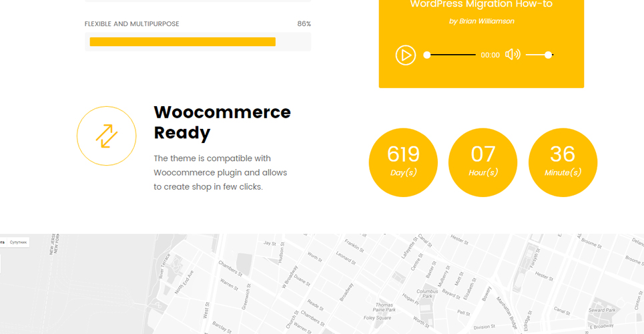This screenshot has width=644, height=334.
Task: Play the WordPress Migration audio track
Action: pos(405,55)
